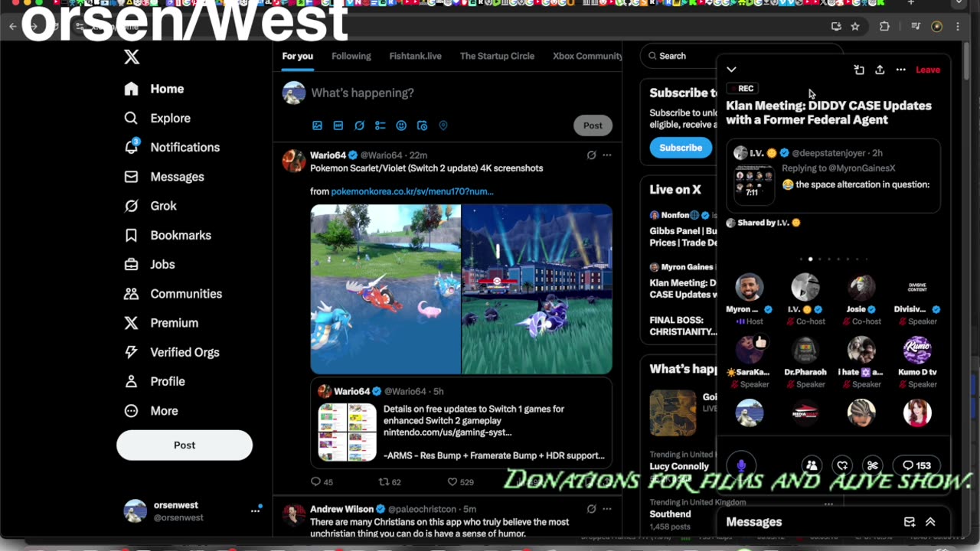Switch to the Xbox Community tab

pyautogui.click(x=587, y=56)
